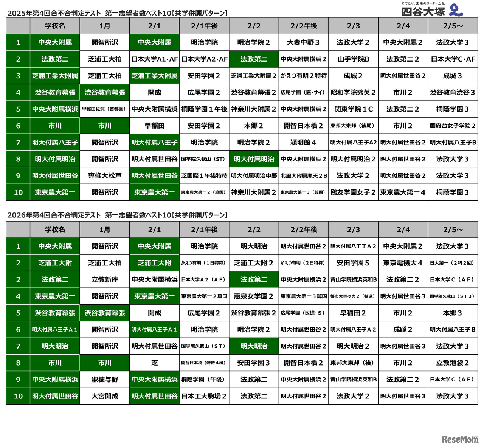This screenshot has height=448, width=484.
Task: Select the 安田学園５ cell
Action: [354, 263]
